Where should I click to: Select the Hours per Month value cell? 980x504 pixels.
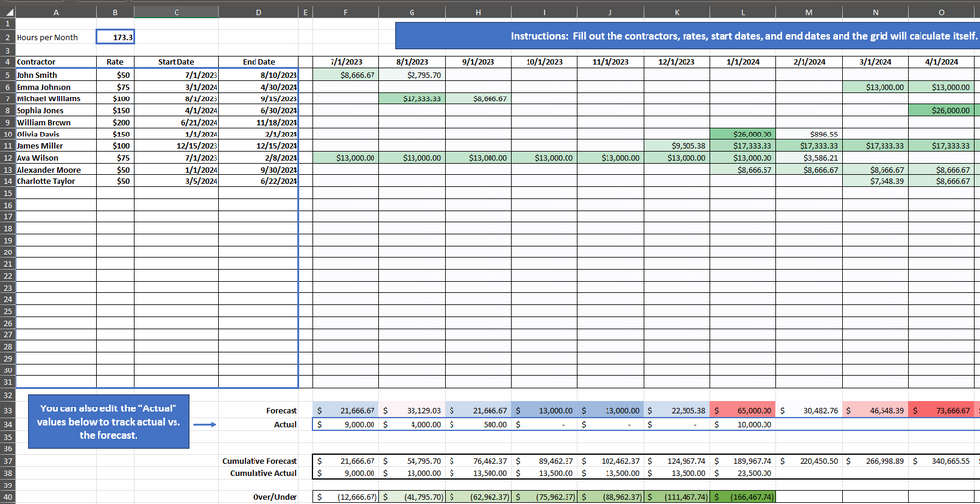[115, 37]
